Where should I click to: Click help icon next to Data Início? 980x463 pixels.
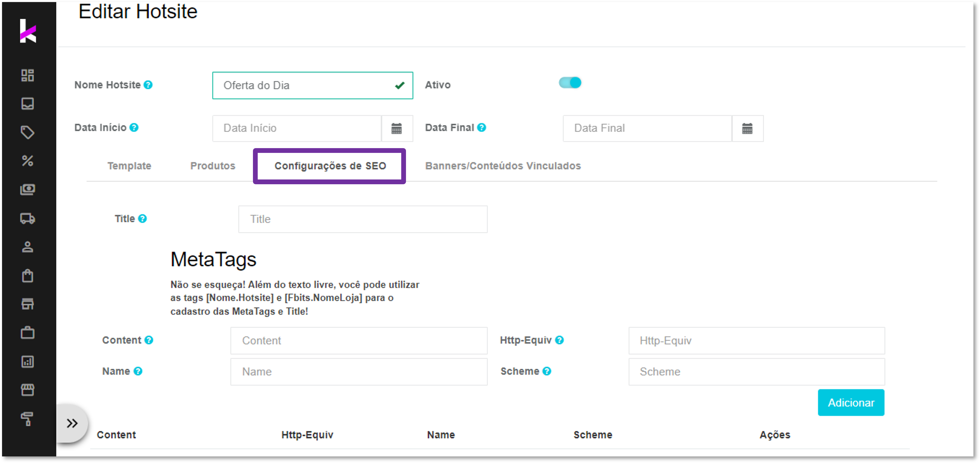(134, 127)
